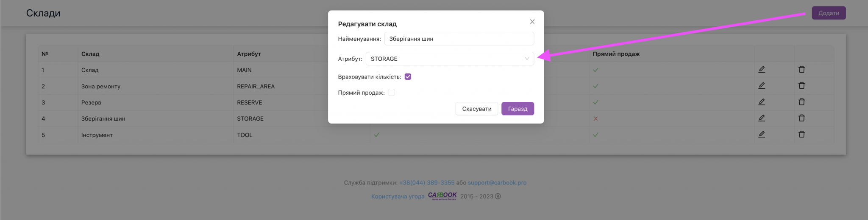Click the edit pencil for Інструмент row
868x220 pixels.
[x=762, y=134]
